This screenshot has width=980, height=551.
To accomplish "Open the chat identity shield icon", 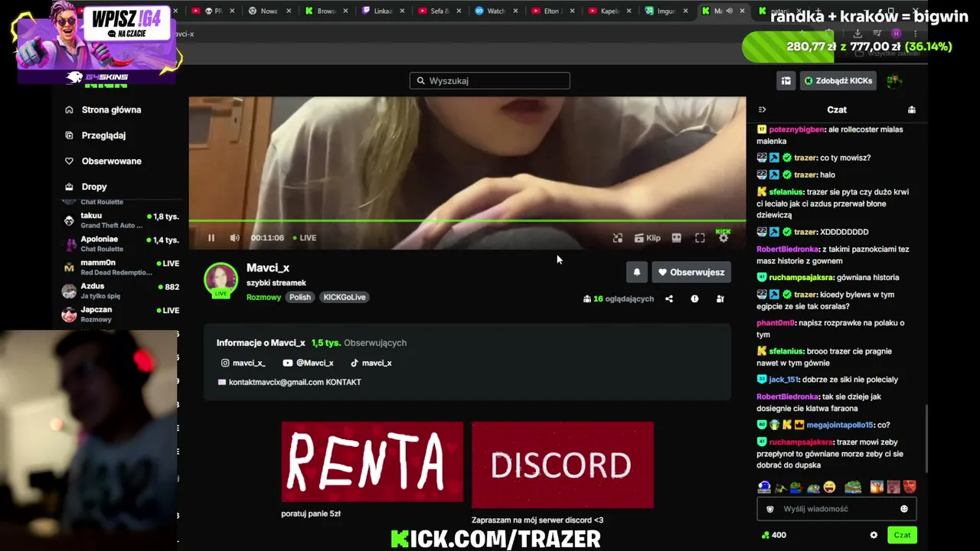I will pyautogui.click(x=770, y=509).
